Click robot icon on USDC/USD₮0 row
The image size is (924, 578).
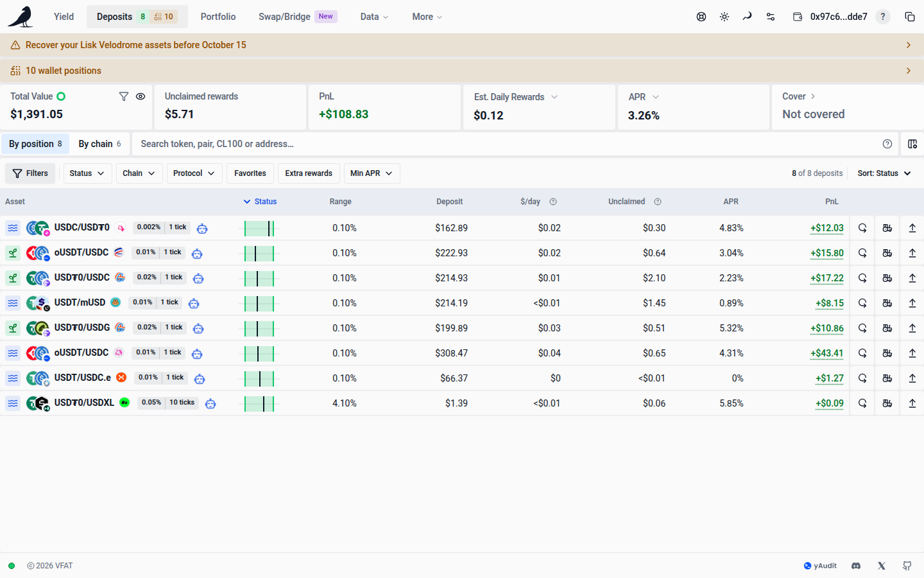[202, 229]
